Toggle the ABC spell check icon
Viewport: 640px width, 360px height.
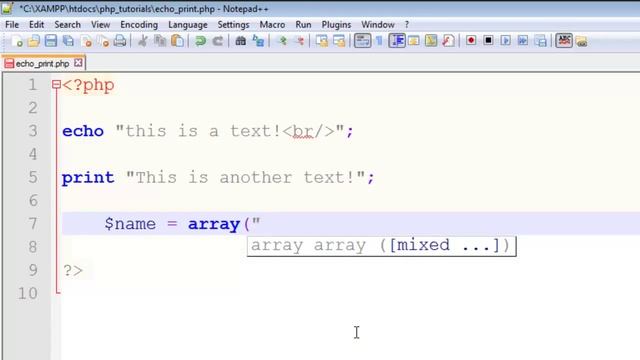click(564, 41)
